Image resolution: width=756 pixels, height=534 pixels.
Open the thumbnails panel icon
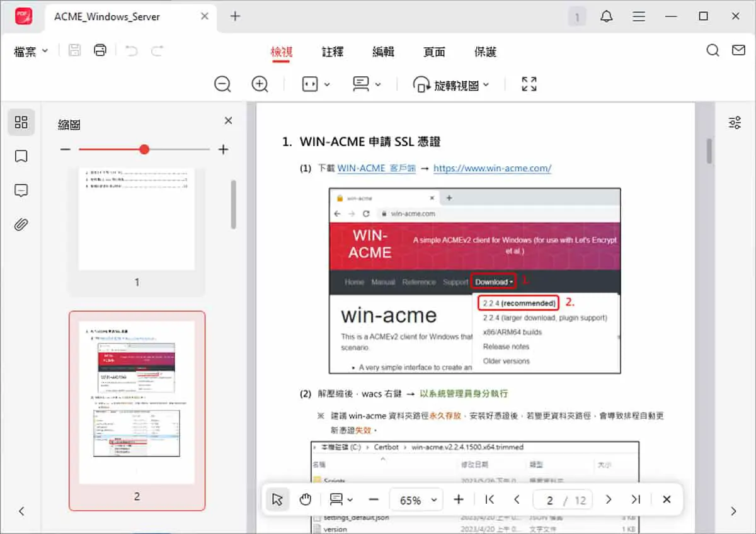(x=21, y=122)
